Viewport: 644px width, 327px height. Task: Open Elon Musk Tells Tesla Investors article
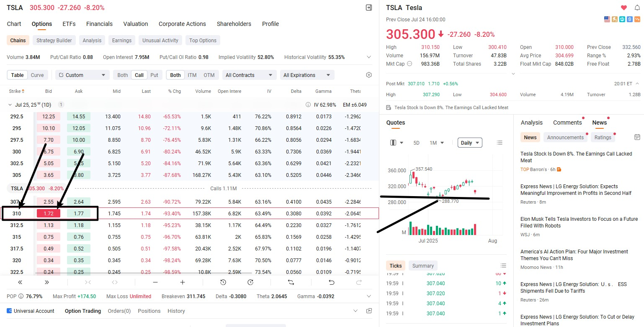point(579,222)
